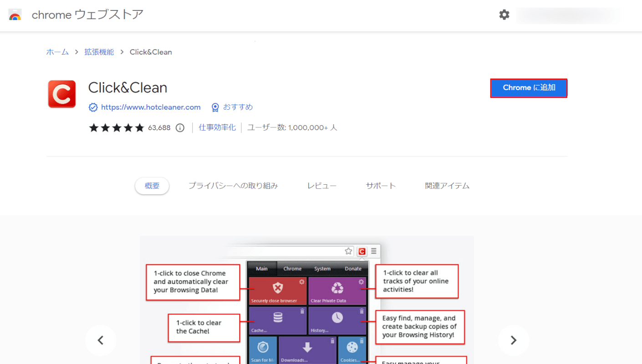642x364 pixels.
Task: Select the 概要 tab
Action: point(152,186)
